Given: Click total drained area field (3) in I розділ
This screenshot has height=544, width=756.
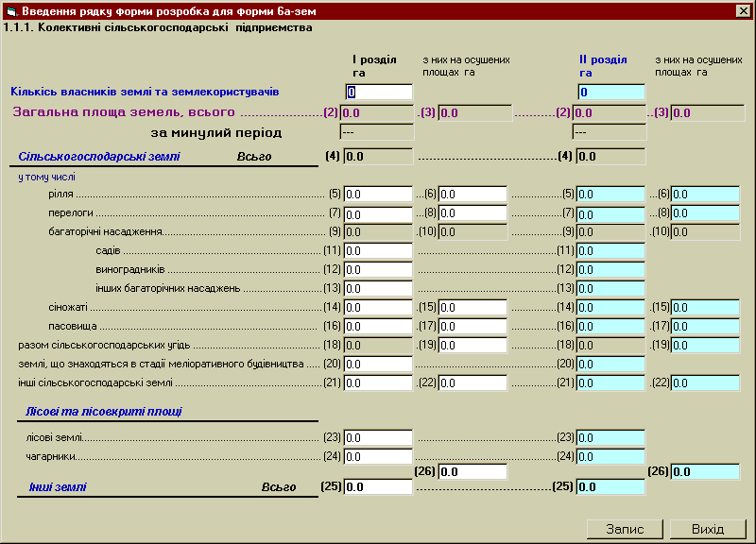Looking at the screenshot, I should (x=475, y=113).
